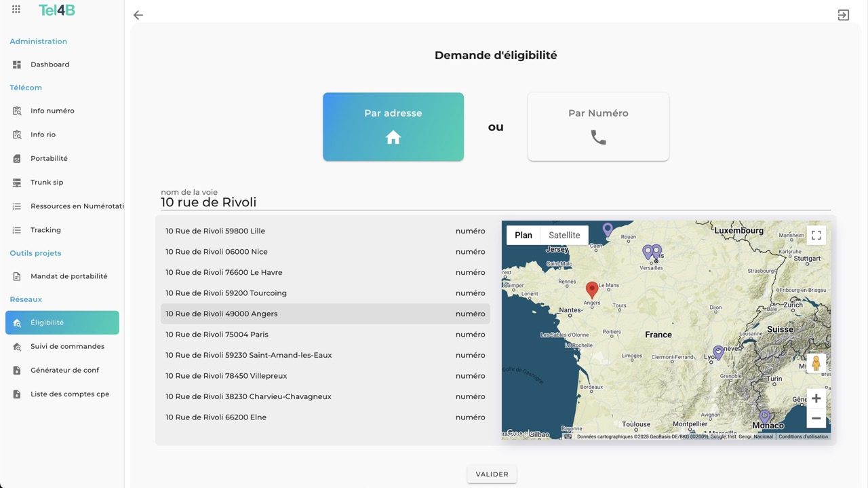Click the back arrow icon
Viewport: 868px width, 488px height.
138,15
